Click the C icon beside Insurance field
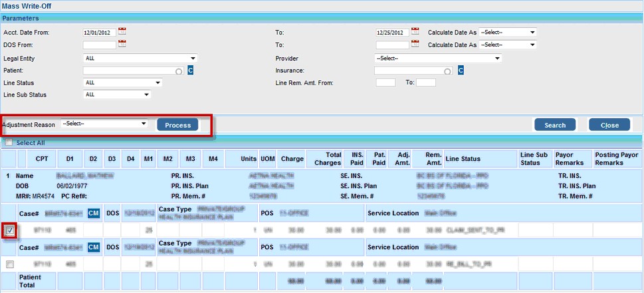Viewport: 644px width, 293px height. pyautogui.click(x=461, y=70)
